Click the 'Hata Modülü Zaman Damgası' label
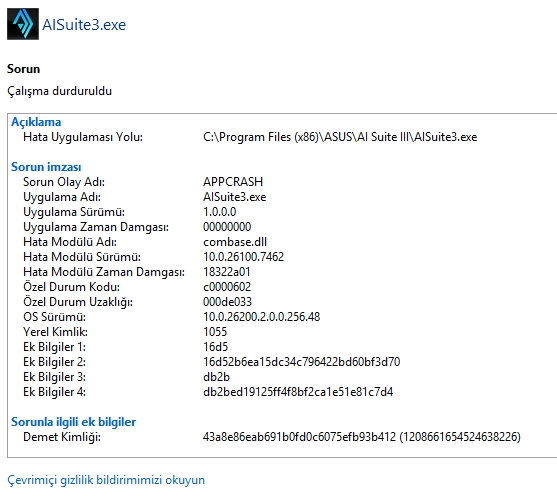The width and height of the screenshot is (557, 496). pyautogui.click(x=104, y=272)
